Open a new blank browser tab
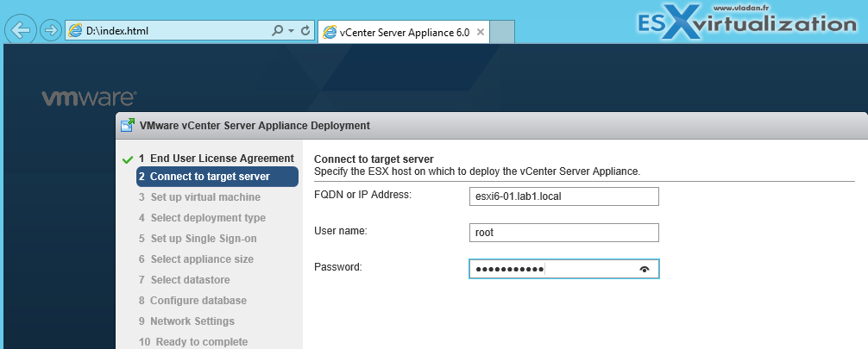The height and width of the screenshot is (349, 868). coord(502,32)
